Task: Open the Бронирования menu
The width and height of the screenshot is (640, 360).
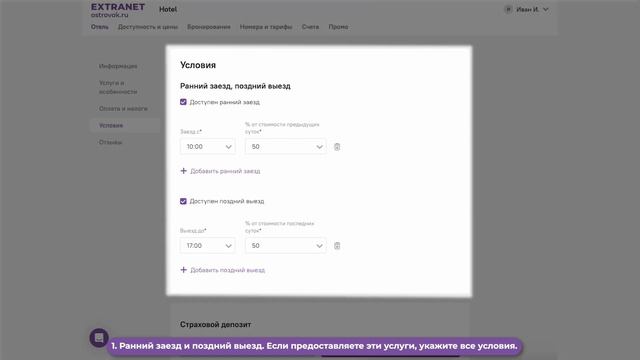Action: 209,27
